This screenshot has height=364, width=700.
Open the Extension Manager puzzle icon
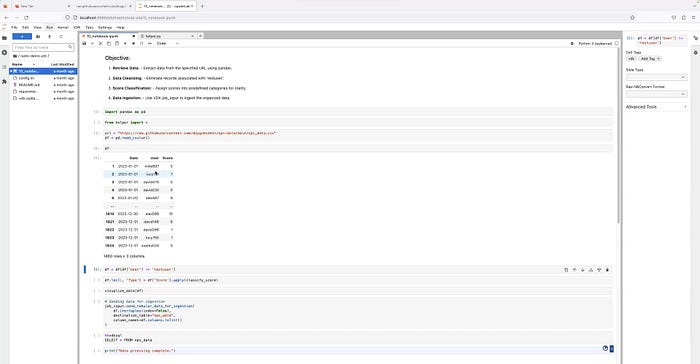(4, 82)
